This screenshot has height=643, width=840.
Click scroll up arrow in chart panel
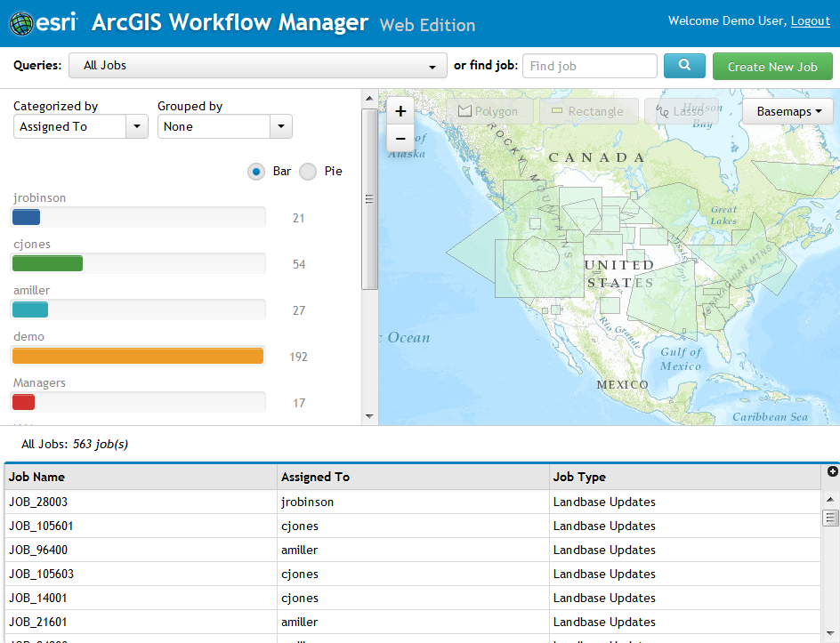coord(369,99)
